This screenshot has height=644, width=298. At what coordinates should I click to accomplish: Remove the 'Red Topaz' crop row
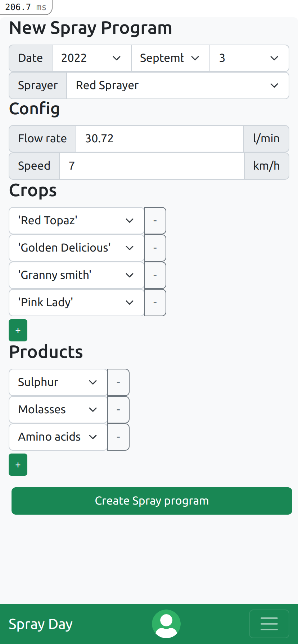click(x=155, y=221)
